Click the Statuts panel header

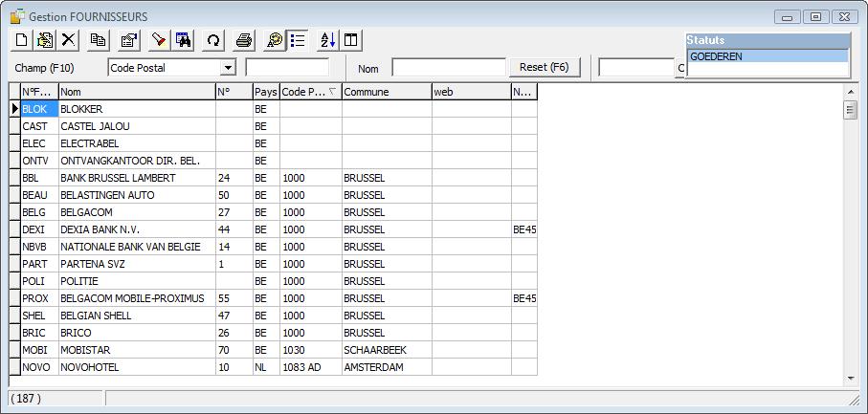click(768, 40)
